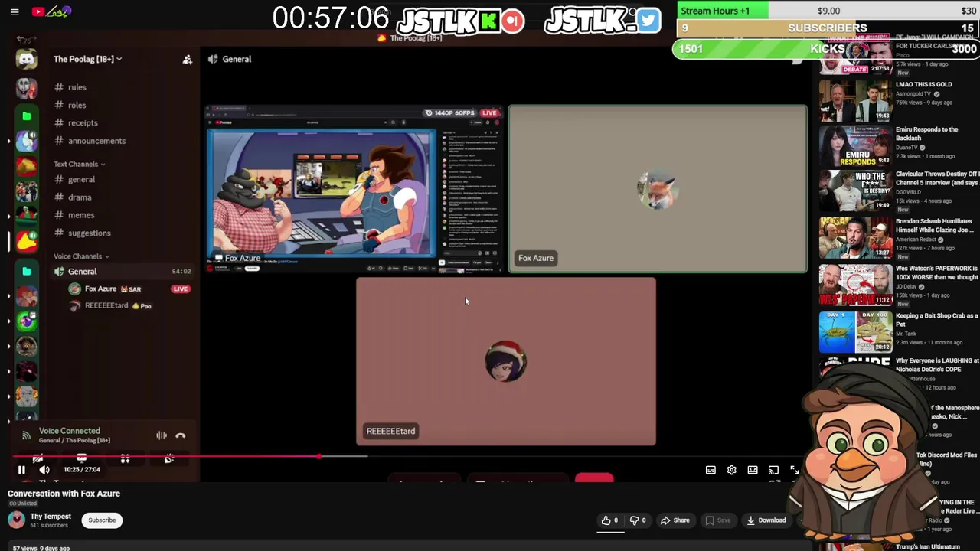Viewport: 980px width, 551px height.
Task: Open the #announcements channel
Action: [90, 141]
